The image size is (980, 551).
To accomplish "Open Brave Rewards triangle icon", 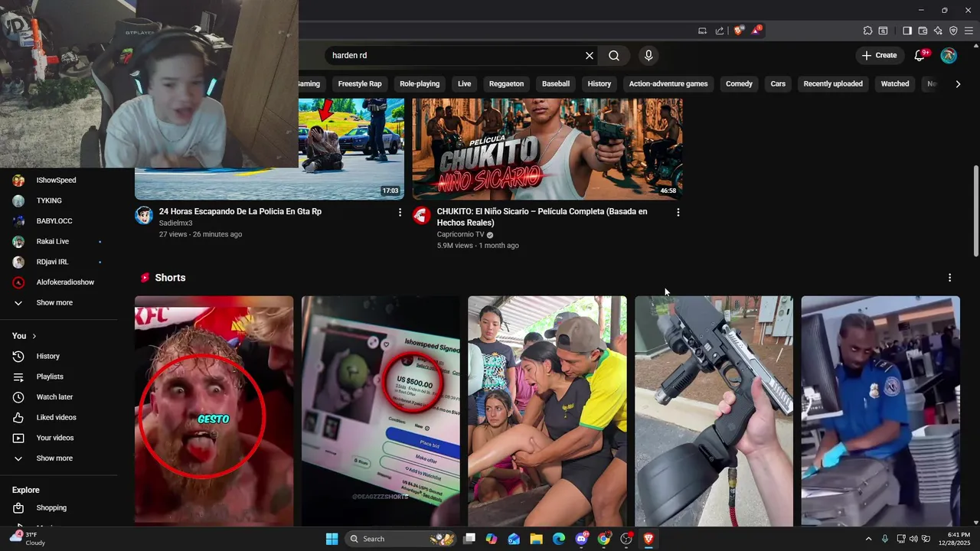I will pyautogui.click(x=756, y=31).
